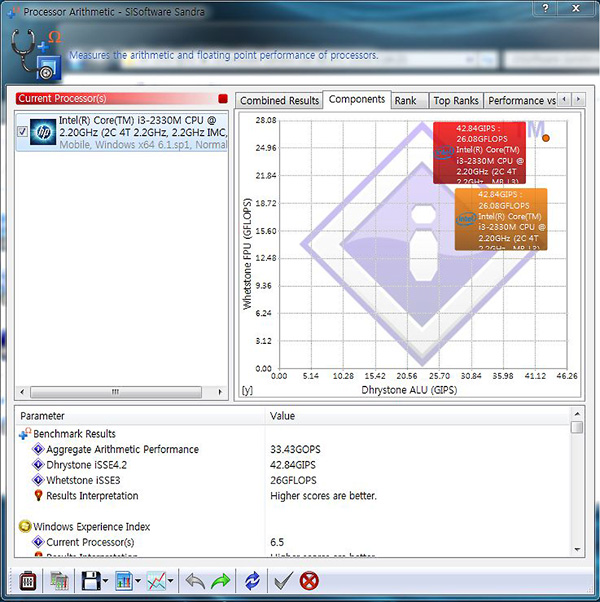This screenshot has width=600, height=602.
Task: Click the tab strip scroll right arrow
Action: tap(579, 99)
